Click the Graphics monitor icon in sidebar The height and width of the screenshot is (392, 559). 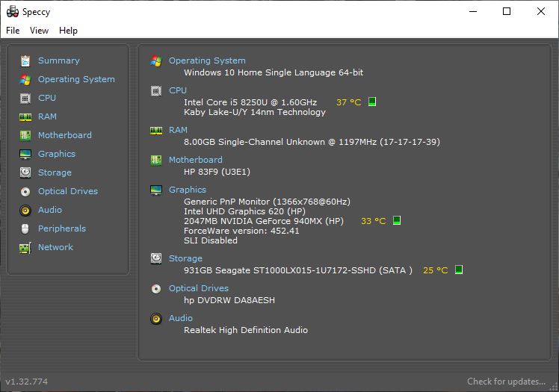[x=25, y=154]
